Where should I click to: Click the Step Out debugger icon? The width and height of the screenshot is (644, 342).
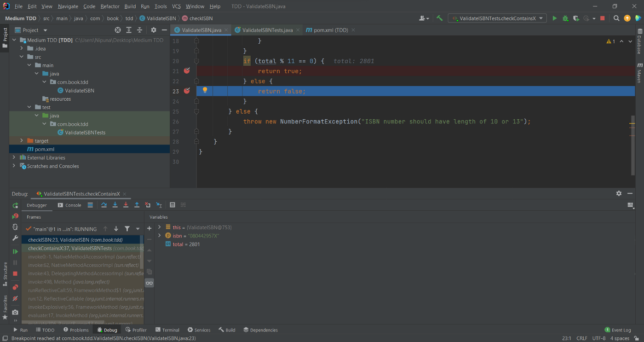click(x=137, y=205)
